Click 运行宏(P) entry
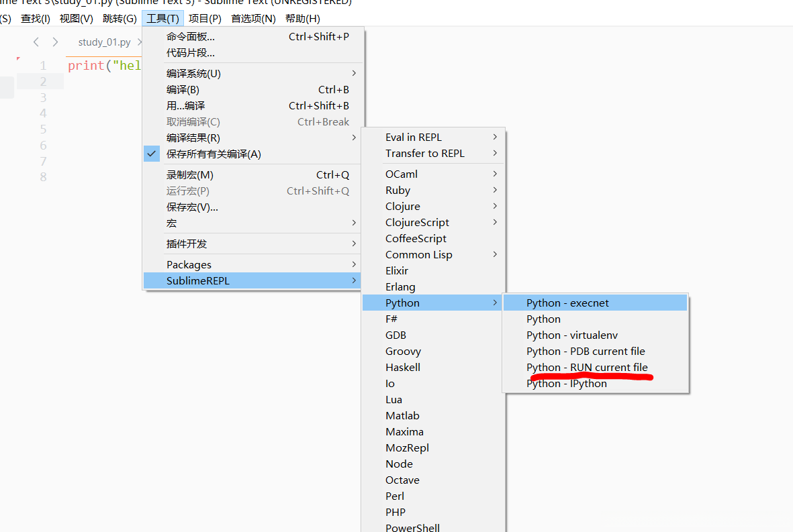Image resolution: width=793 pixels, height=532 pixels. [x=252, y=191]
